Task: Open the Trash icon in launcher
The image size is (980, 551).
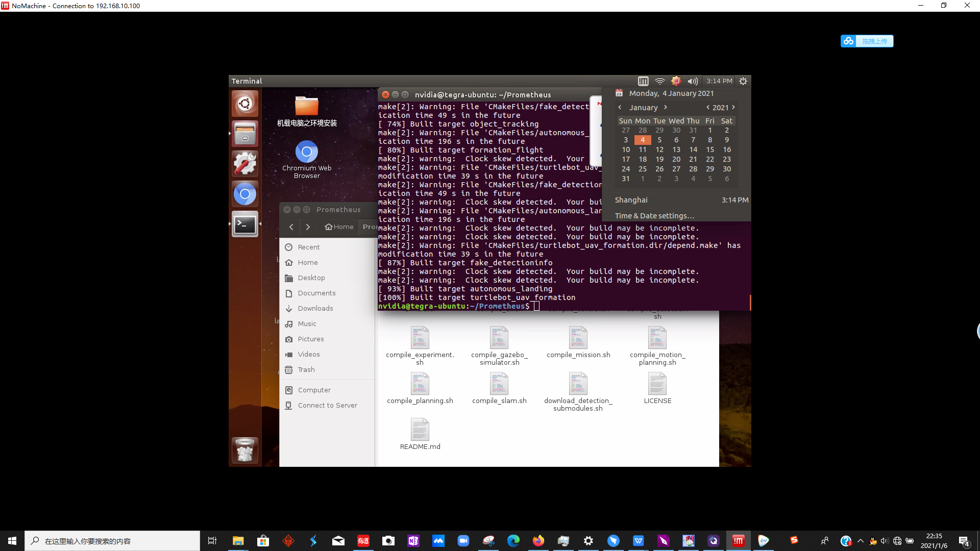Action: coord(245,450)
